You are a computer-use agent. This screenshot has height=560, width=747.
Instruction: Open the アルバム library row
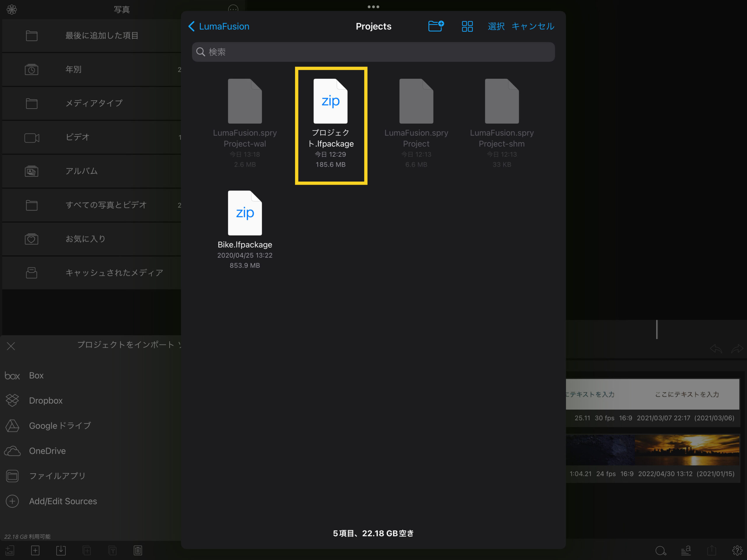point(92,171)
